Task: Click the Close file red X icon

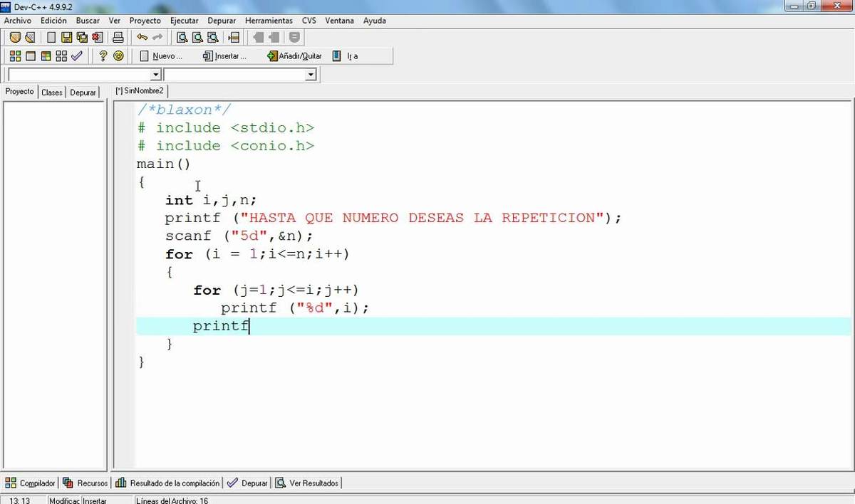Action: 97,38
